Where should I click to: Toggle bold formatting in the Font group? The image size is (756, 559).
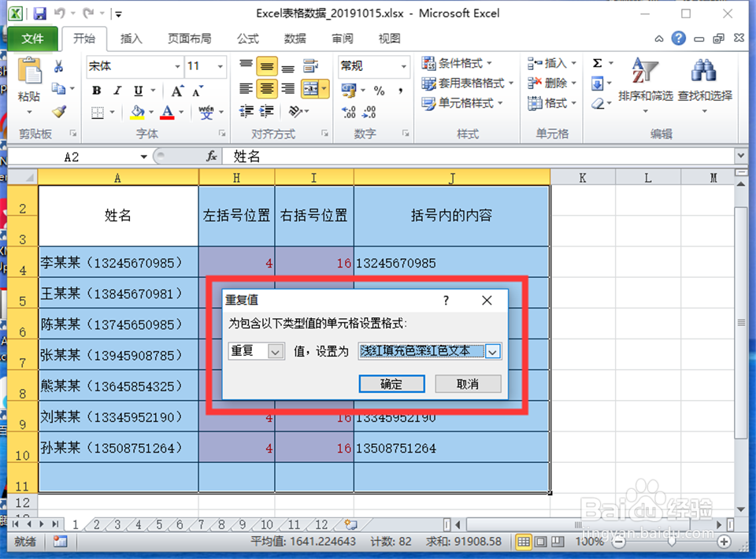click(x=95, y=91)
